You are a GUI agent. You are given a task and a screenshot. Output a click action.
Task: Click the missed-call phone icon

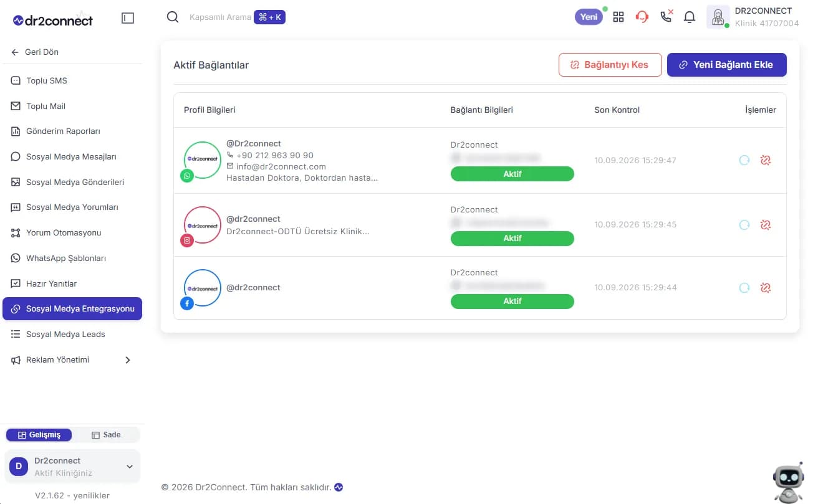pos(666,17)
